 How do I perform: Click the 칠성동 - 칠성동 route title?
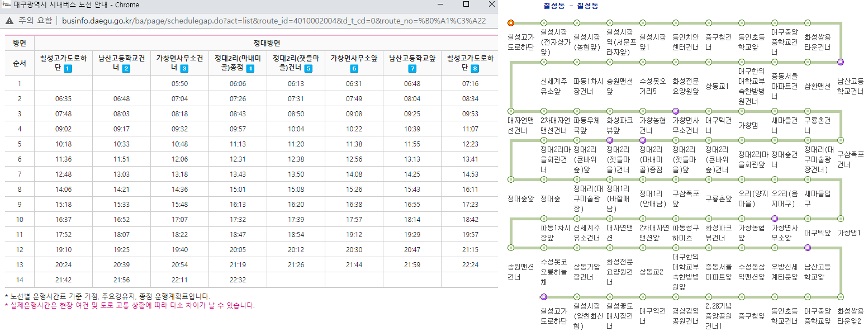click(x=572, y=6)
